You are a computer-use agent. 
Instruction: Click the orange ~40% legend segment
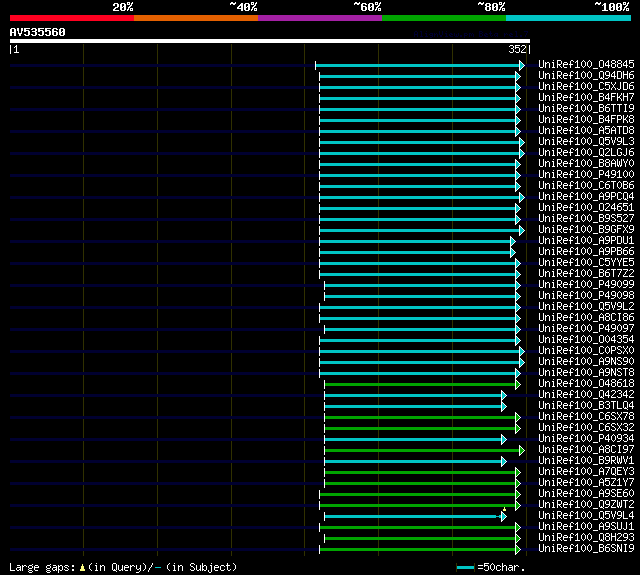[x=195, y=17]
